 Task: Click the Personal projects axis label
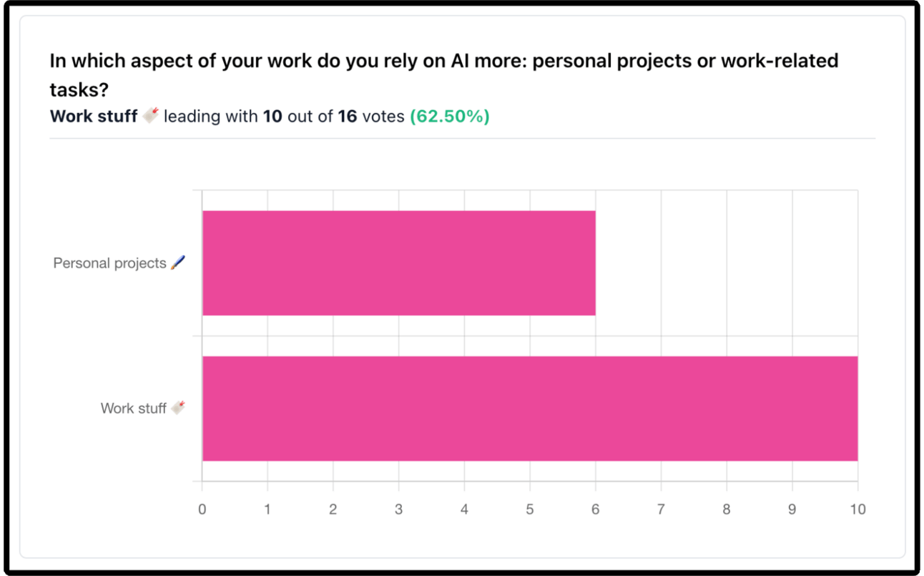[x=109, y=263]
